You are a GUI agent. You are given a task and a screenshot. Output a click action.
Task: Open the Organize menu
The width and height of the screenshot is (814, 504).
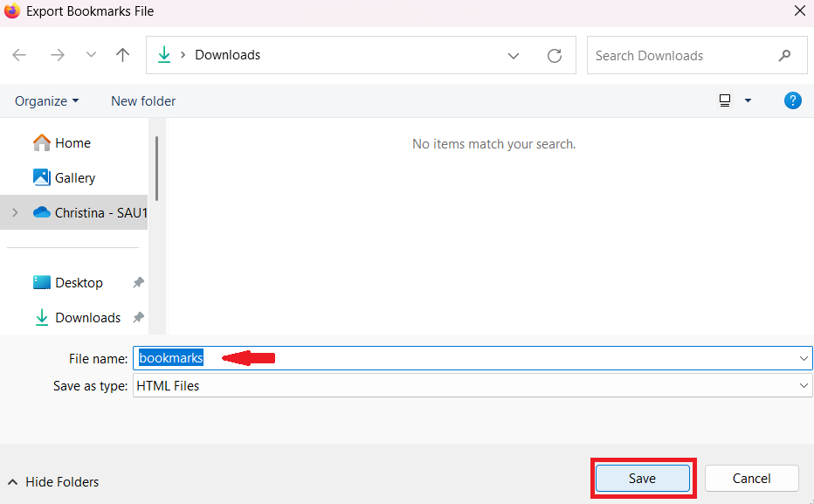(46, 100)
